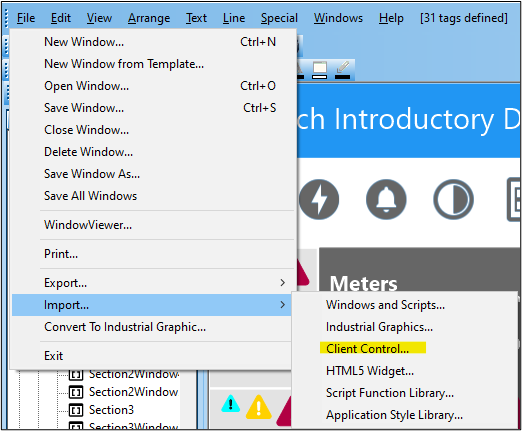Expand the Export submenu arrow
The width and height of the screenshot is (522, 431).
tap(282, 283)
